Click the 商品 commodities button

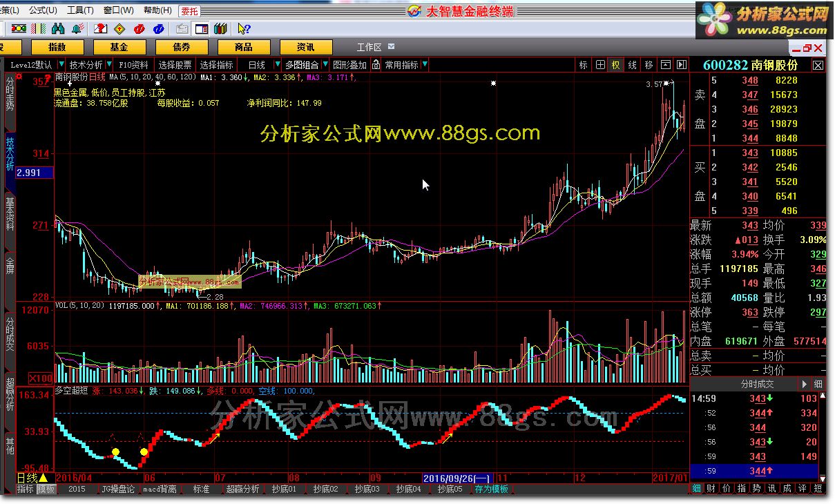tap(244, 47)
